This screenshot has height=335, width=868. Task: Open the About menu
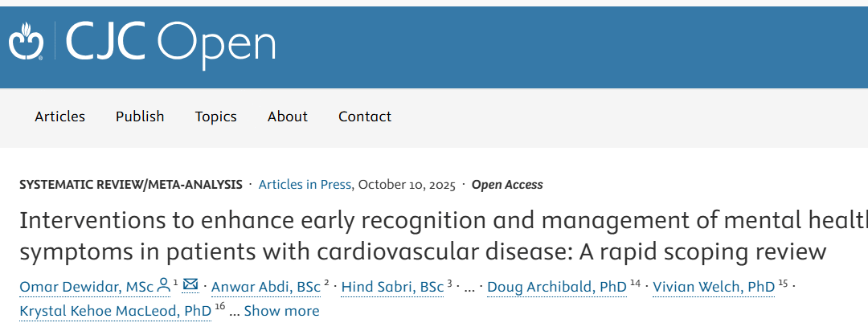288,116
